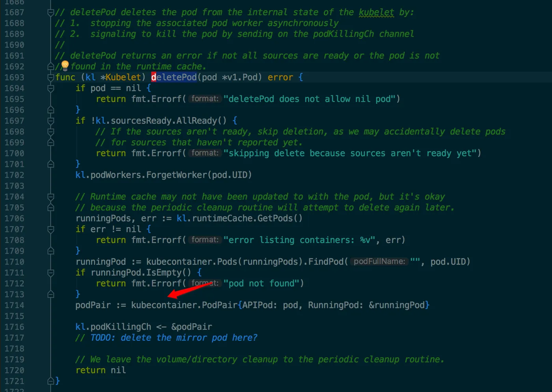Click the fold end marker at line 1713

(x=50, y=294)
